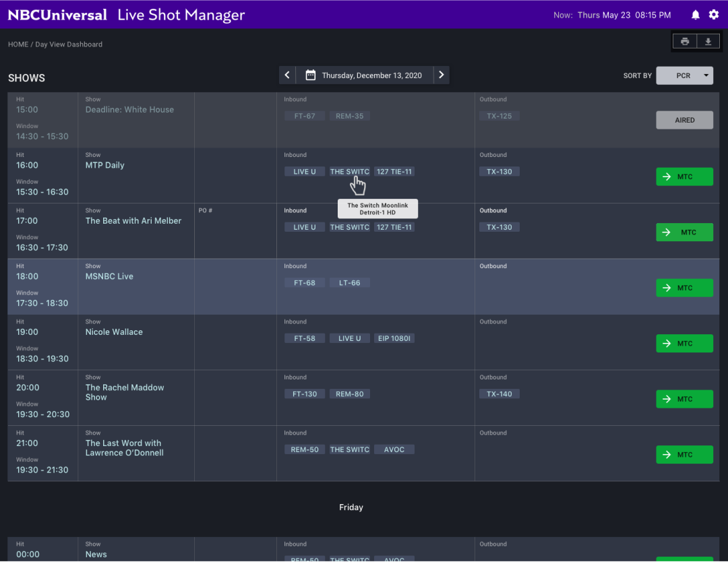Open MTC for The Rachel Maddow Show
Viewport: 728px width, 562px height.
(684, 400)
